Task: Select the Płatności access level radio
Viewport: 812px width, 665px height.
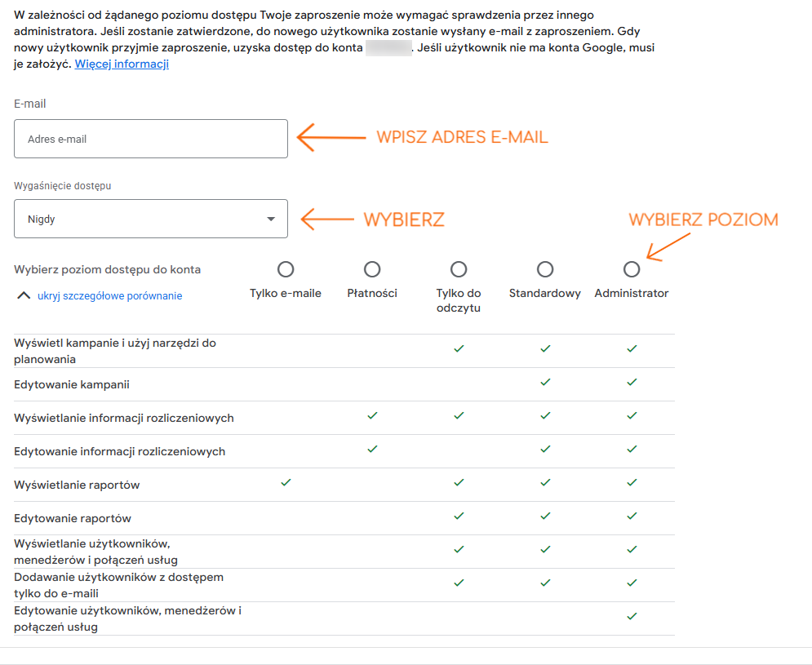Action: point(372,269)
